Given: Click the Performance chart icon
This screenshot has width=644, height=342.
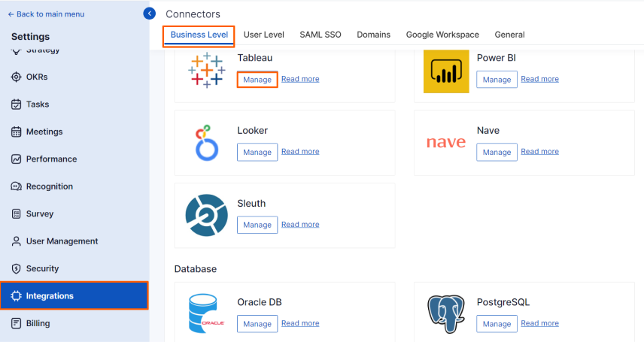Looking at the screenshot, I should point(16,159).
